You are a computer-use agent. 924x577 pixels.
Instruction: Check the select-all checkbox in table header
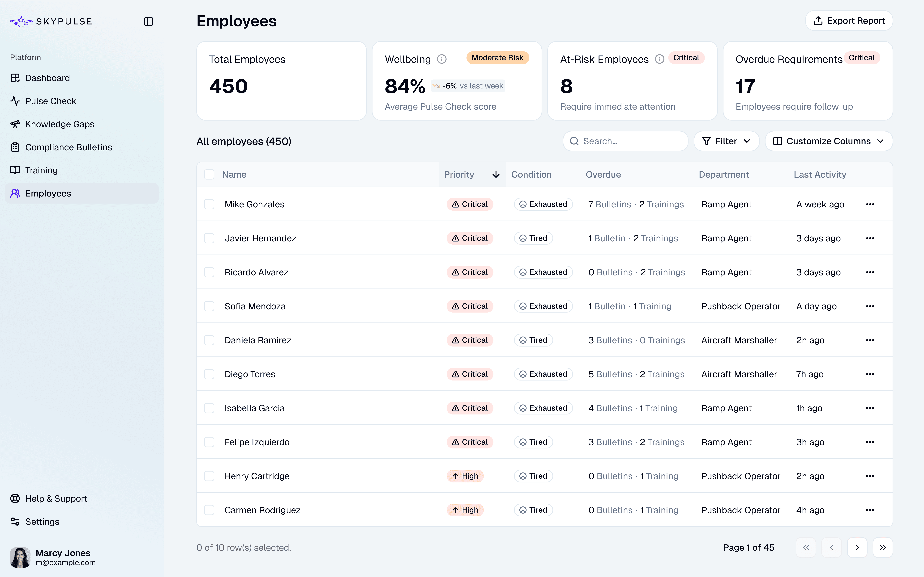coord(209,174)
